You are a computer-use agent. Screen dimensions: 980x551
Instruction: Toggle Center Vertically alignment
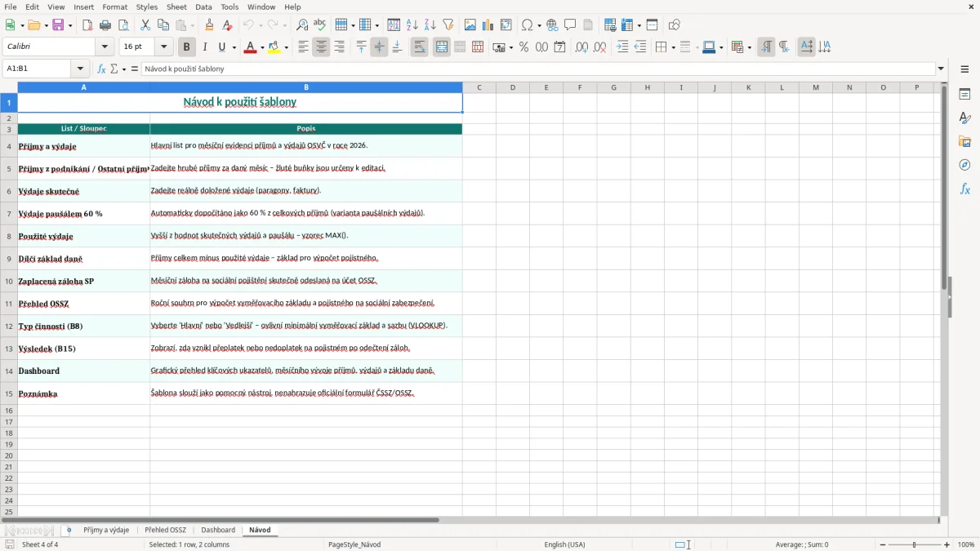click(379, 47)
